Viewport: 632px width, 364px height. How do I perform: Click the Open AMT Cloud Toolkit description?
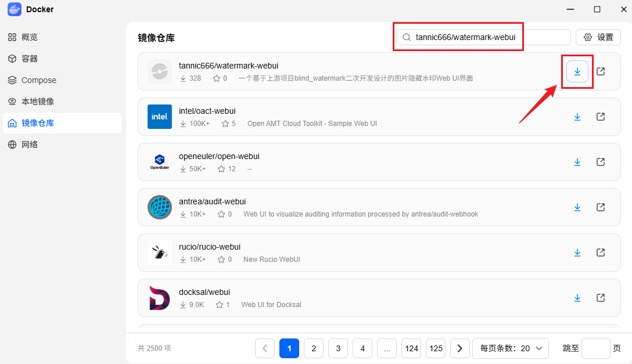pos(313,124)
